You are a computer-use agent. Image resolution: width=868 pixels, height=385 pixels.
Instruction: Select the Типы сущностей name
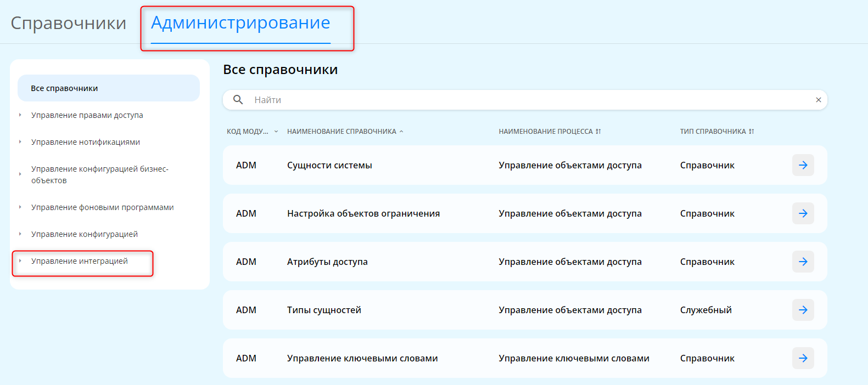[324, 310]
